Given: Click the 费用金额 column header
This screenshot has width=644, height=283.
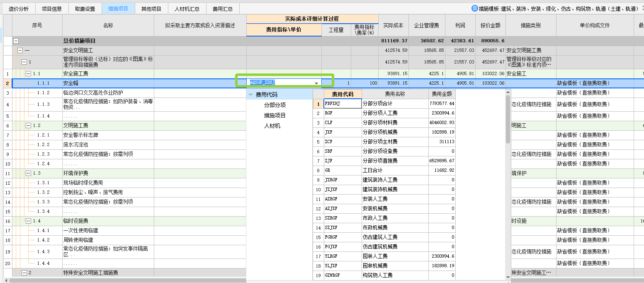Looking at the screenshot, I should pyautogui.click(x=442, y=94).
